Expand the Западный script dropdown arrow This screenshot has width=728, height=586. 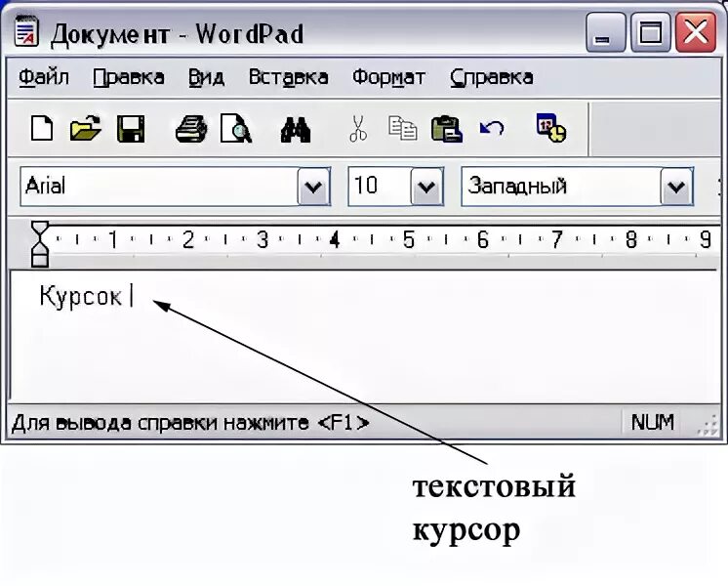coord(676,187)
